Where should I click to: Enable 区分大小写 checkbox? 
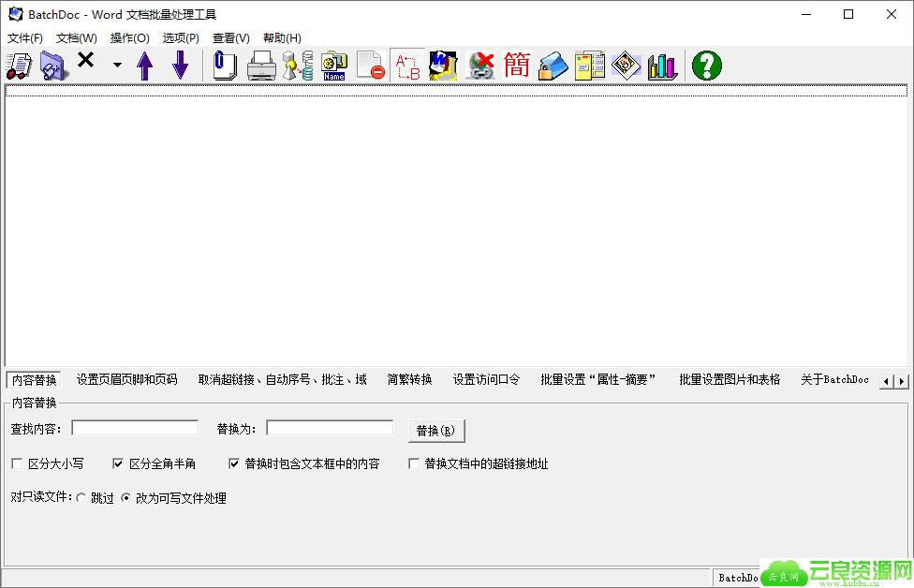(x=18, y=463)
